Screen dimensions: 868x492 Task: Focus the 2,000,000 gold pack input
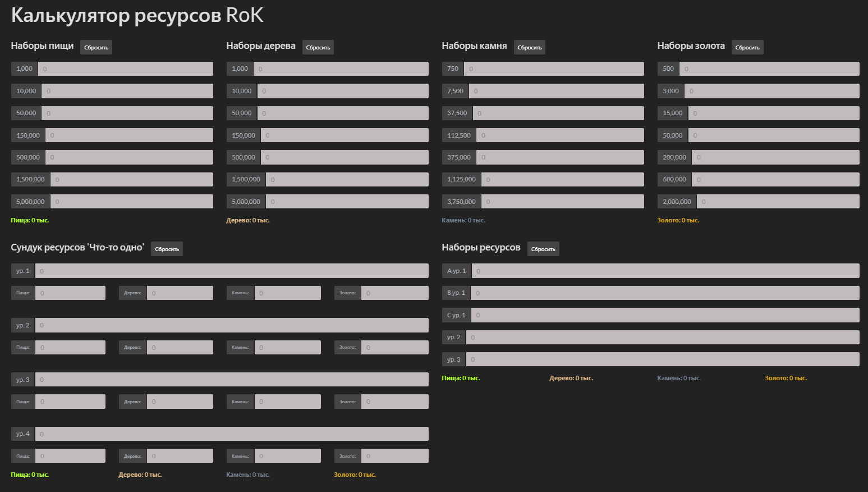coord(778,202)
